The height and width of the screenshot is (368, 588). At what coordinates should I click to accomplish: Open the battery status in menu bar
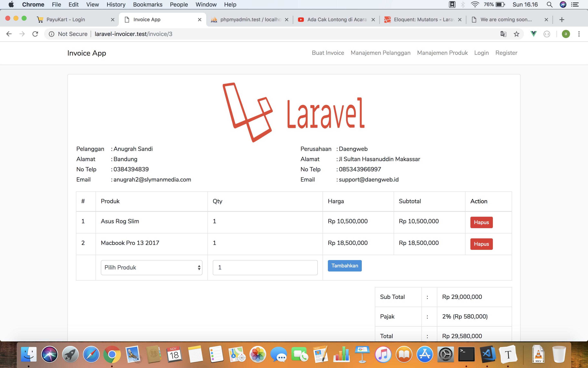(x=500, y=5)
